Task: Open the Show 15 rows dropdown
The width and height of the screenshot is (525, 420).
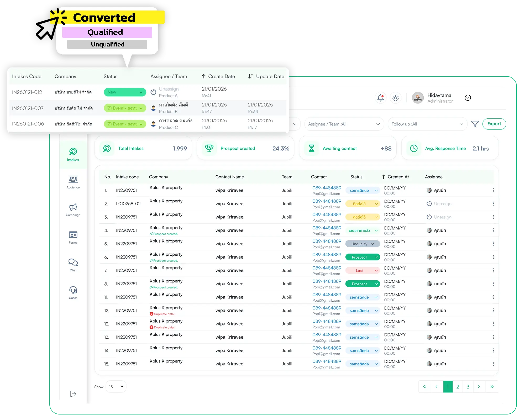Action: click(116, 387)
